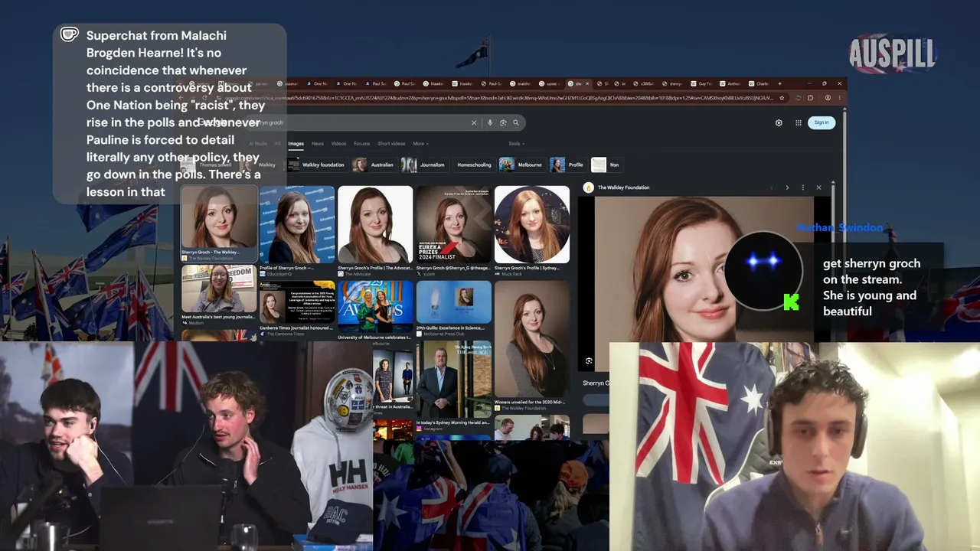Open Google quick settings gear
980x551 pixels.
coord(779,122)
